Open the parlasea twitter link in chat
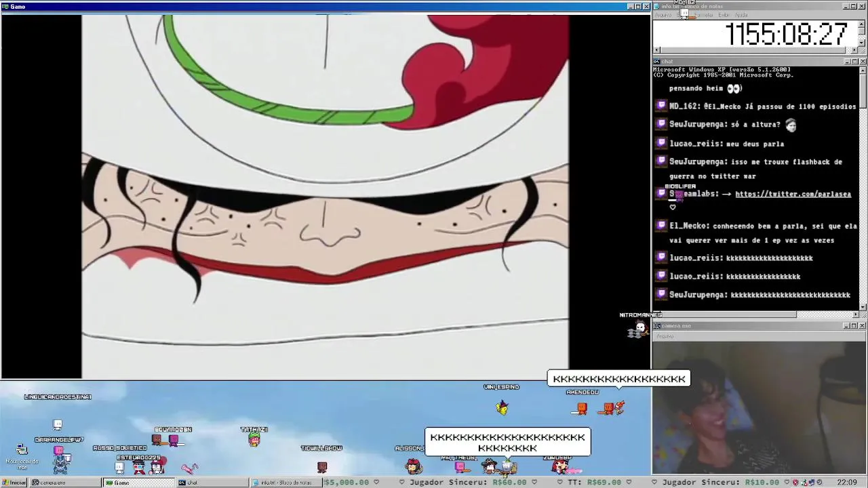This screenshot has width=868, height=488. click(x=793, y=194)
